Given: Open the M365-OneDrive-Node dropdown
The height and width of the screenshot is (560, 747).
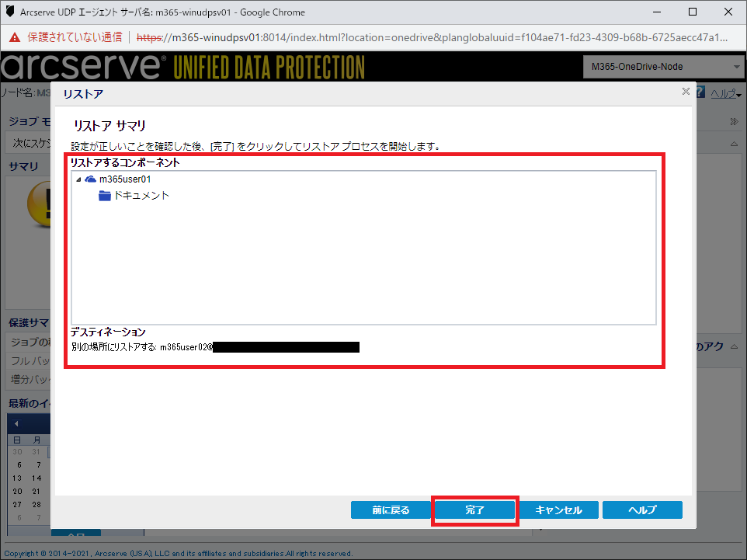Looking at the screenshot, I should (x=664, y=67).
